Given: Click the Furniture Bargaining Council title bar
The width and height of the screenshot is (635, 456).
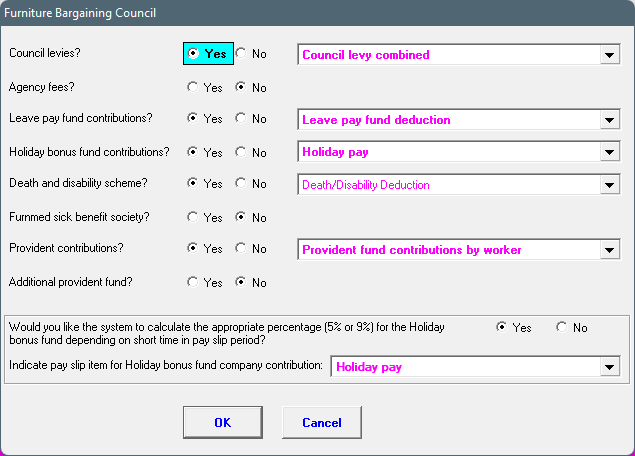Looking at the screenshot, I should click(318, 13).
